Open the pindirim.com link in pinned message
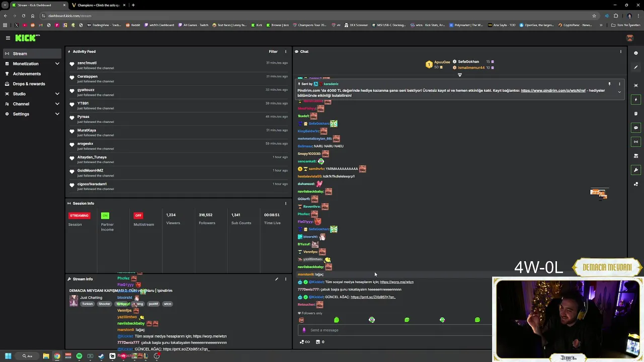The image size is (644, 362). click(x=553, y=90)
